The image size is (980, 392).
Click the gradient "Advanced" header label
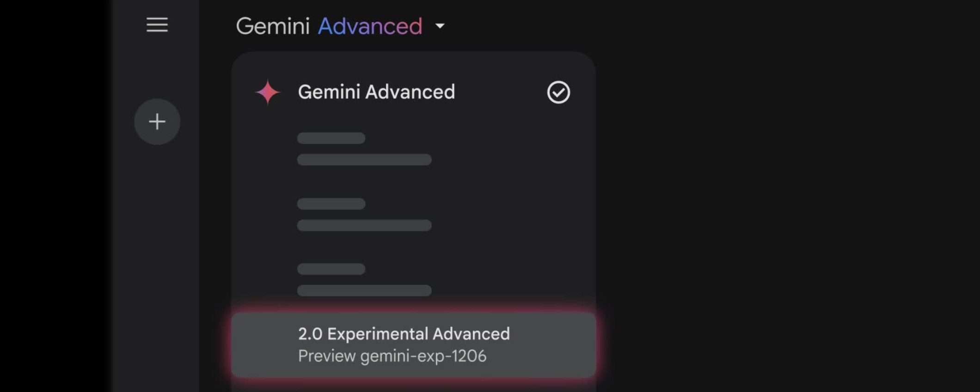click(x=370, y=26)
